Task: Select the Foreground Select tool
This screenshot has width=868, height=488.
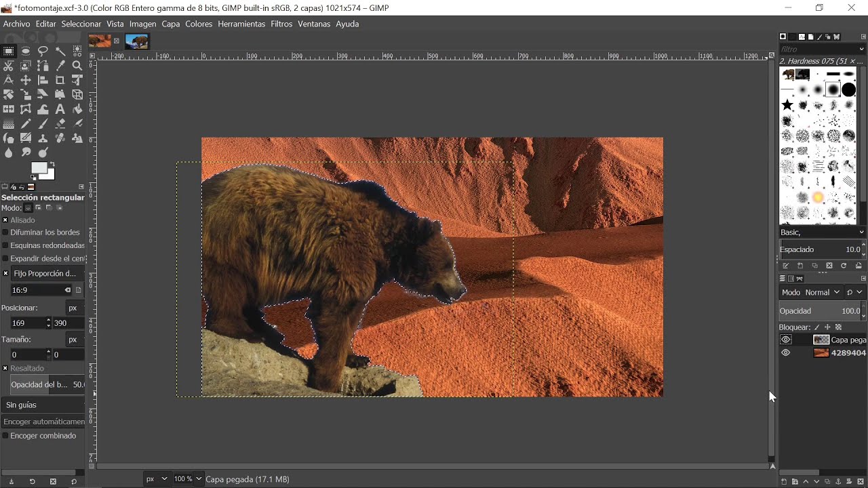Action: 26,66
